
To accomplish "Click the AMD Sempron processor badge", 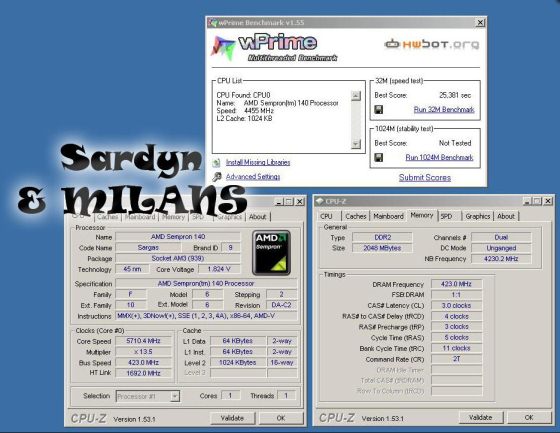I will point(271,253).
